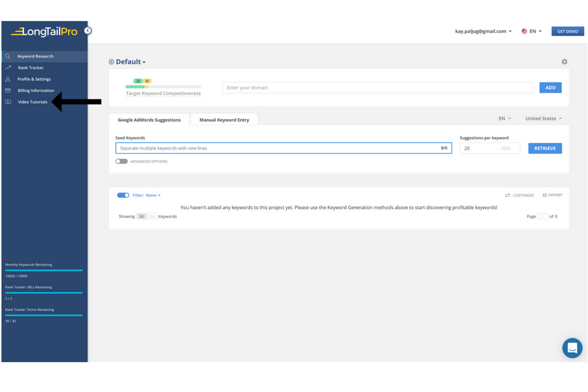Click the Target Keyword Competitiveness bar
Image resolution: width=588 pixels, height=392 pixels.
[163, 87]
